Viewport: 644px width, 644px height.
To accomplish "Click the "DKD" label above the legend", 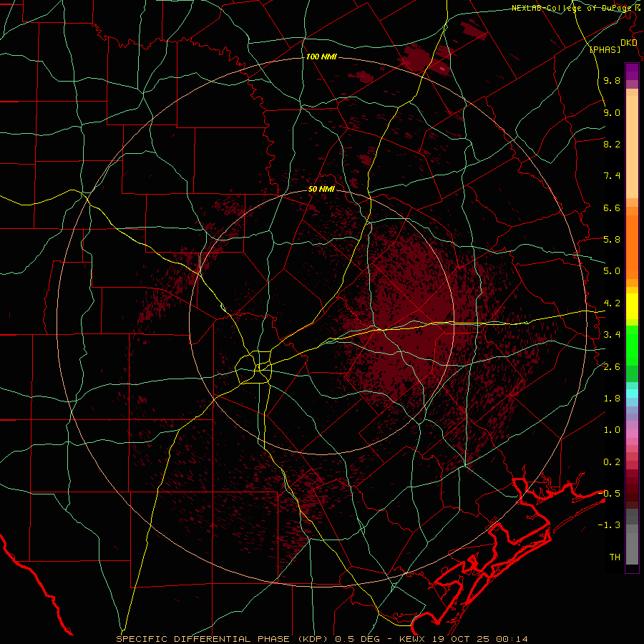I will tap(628, 43).
